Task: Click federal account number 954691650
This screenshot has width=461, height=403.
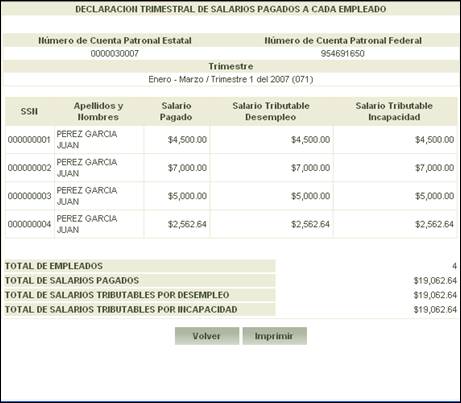Action: click(x=343, y=54)
